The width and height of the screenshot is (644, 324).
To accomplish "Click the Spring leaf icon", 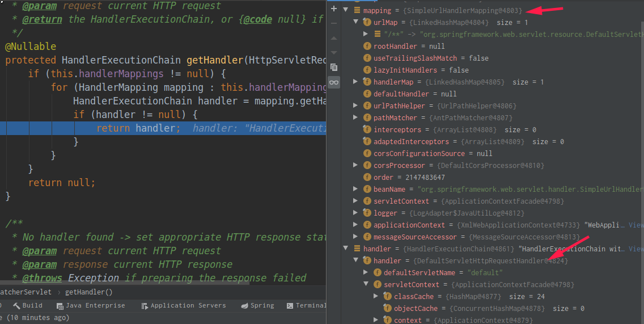I will pyautogui.click(x=244, y=306).
